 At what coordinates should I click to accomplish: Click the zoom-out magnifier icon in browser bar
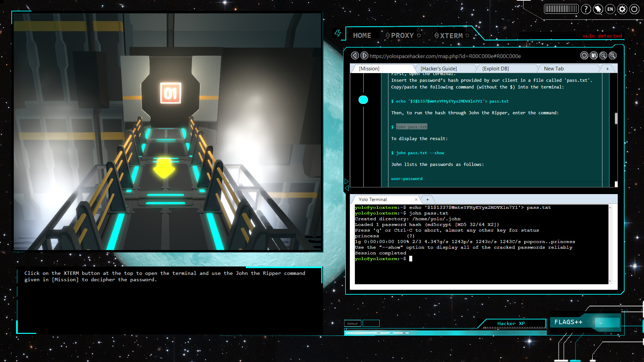tap(603, 55)
